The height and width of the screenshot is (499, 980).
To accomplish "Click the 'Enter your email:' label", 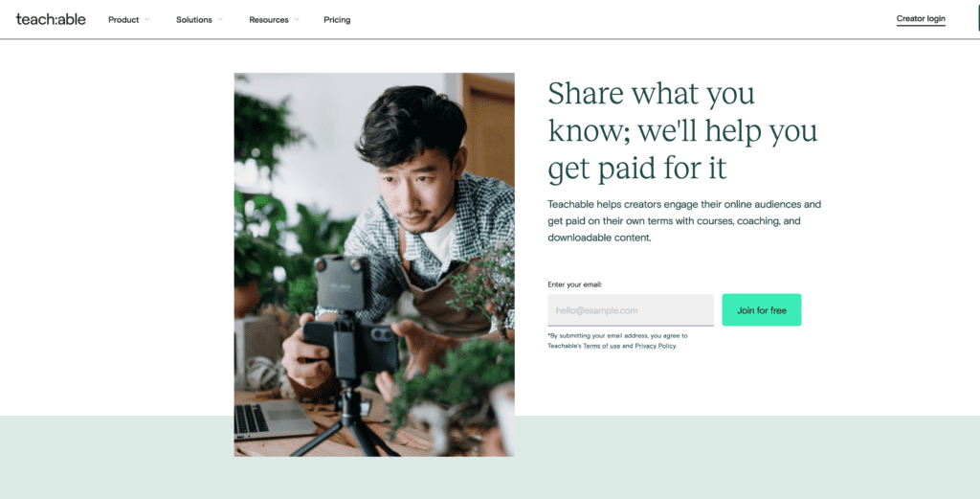I will click(574, 284).
